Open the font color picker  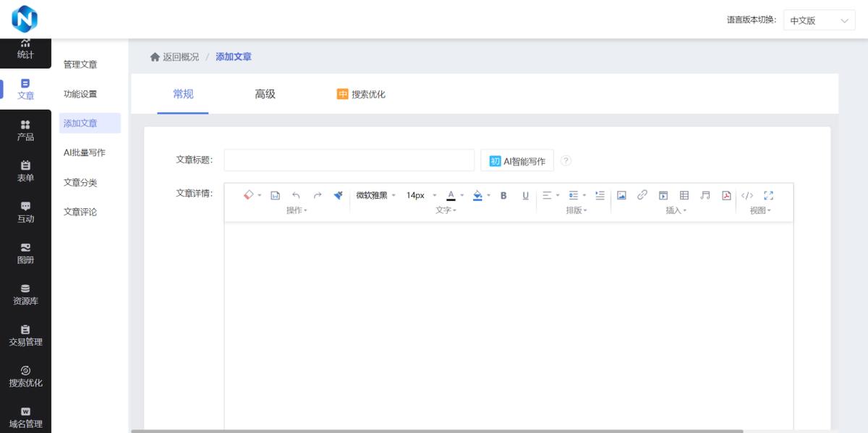tap(450, 195)
